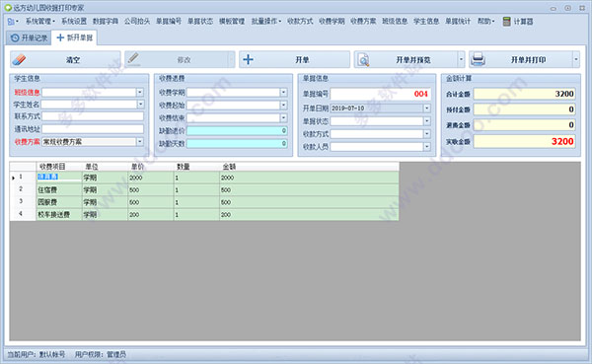This screenshot has width=592, height=364.
Task: Open the 批量操作 menu
Action: tap(265, 22)
